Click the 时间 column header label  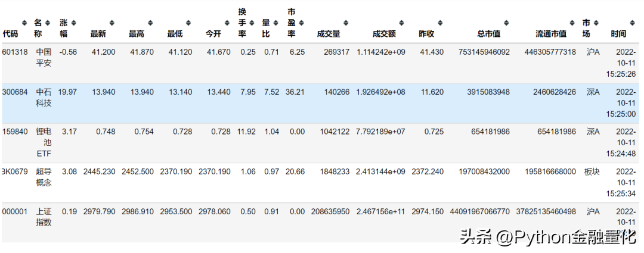coord(618,34)
